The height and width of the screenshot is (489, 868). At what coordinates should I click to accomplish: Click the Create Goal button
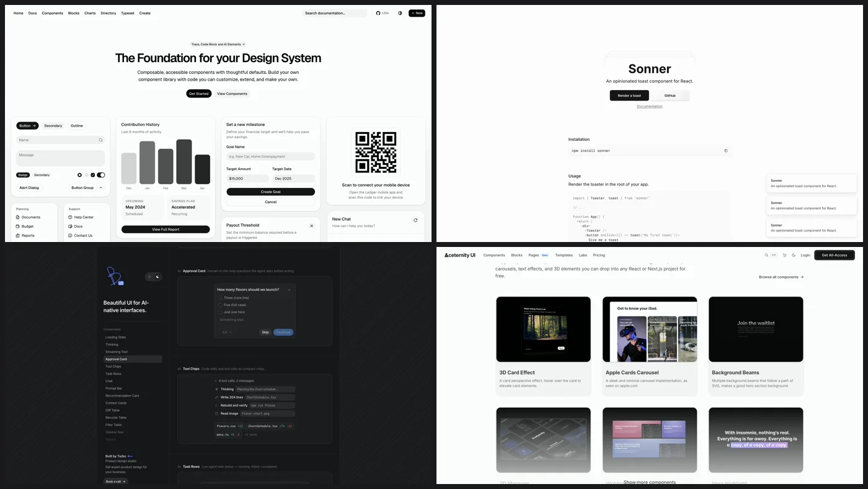pyautogui.click(x=270, y=192)
